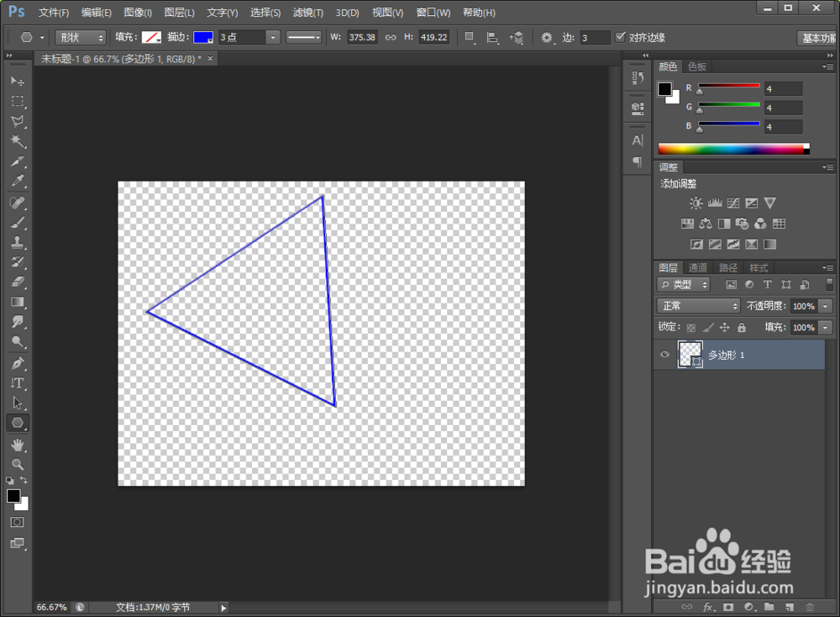Select the Horizontal Type tool

coord(18,382)
